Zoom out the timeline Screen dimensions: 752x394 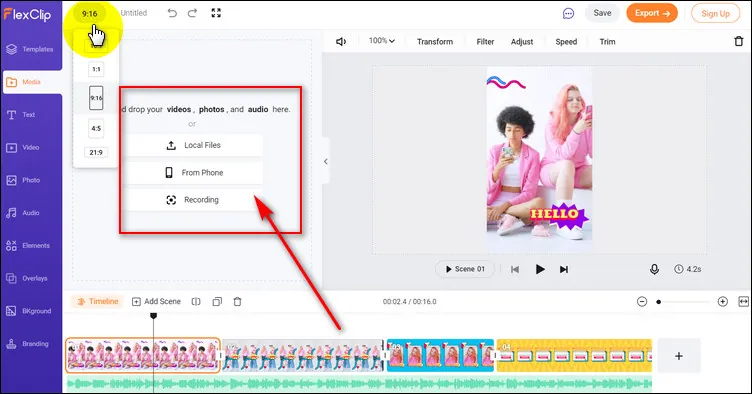pos(642,301)
